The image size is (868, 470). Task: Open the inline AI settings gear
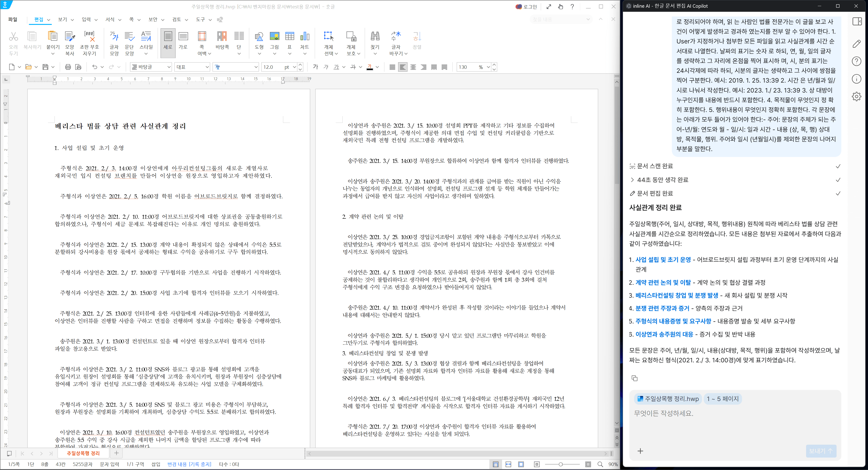tap(856, 97)
